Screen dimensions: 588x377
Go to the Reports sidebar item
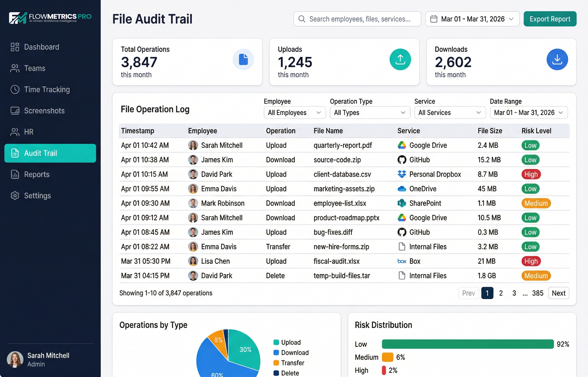(x=37, y=174)
